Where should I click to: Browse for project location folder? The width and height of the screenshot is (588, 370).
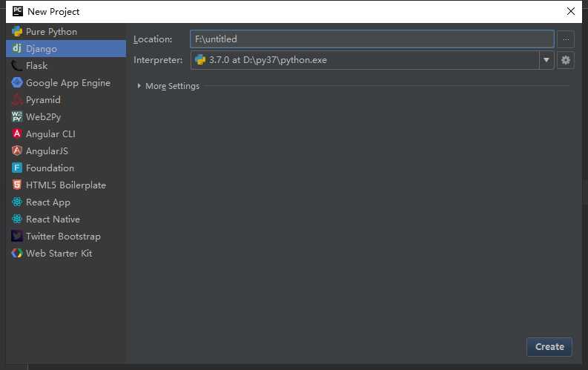pos(566,39)
